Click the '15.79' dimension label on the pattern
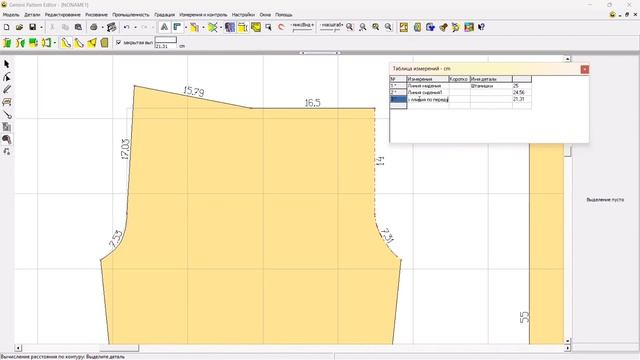Viewport: 640px width, 360px height. [194, 91]
